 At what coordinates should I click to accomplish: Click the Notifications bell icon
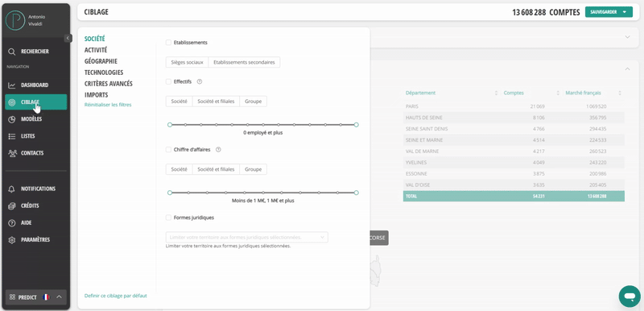(11, 189)
